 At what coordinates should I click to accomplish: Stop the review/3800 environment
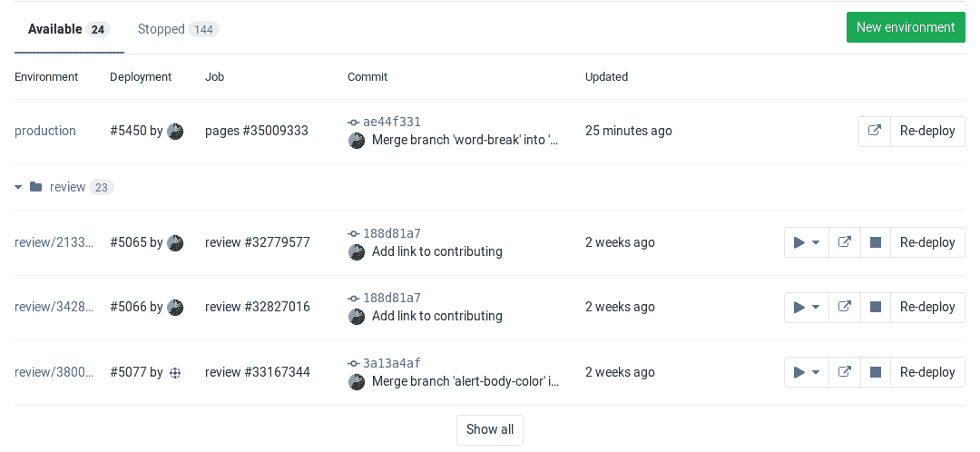876,372
